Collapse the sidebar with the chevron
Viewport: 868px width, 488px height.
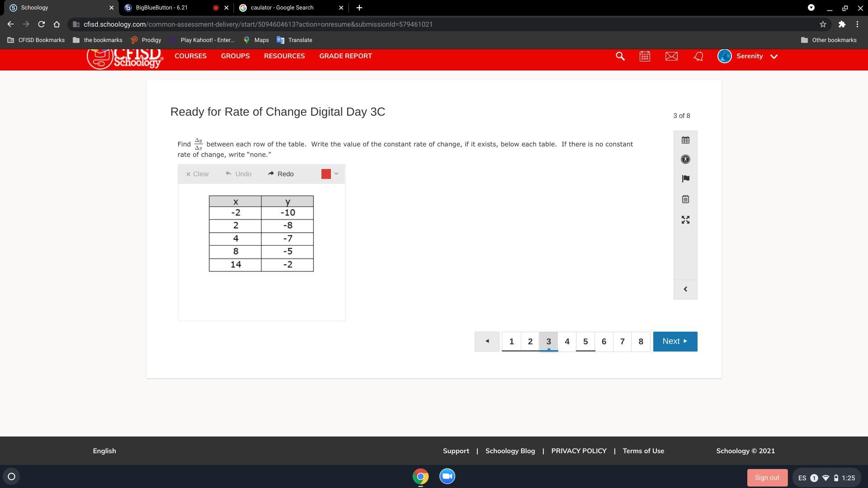click(x=685, y=289)
